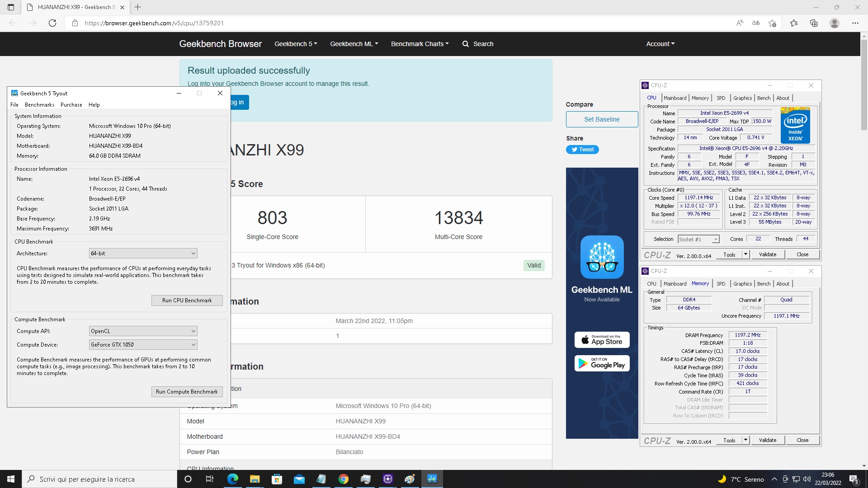Image resolution: width=868 pixels, height=488 pixels.
Task: Open the Account dropdown menu
Action: (660, 44)
